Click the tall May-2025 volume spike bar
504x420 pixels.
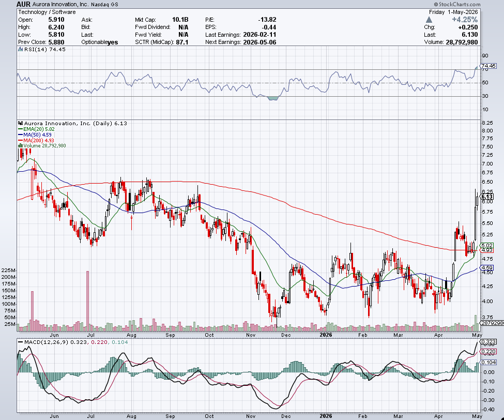point(32,311)
